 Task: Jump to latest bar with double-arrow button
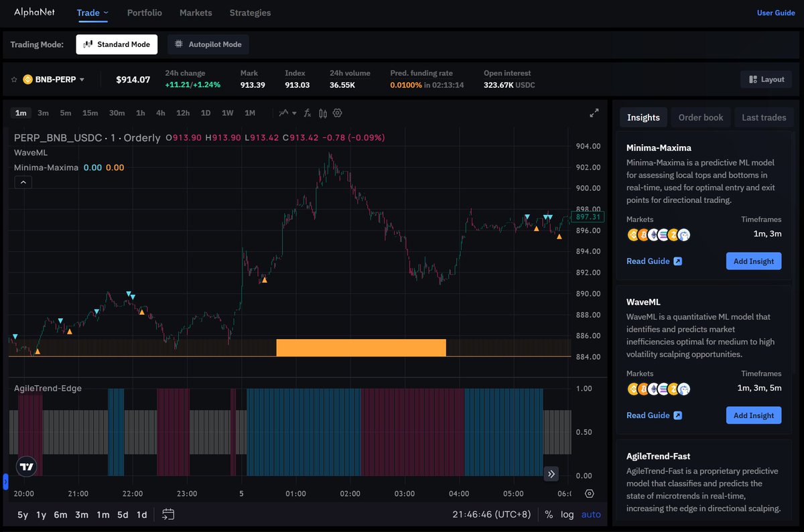point(551,474)
